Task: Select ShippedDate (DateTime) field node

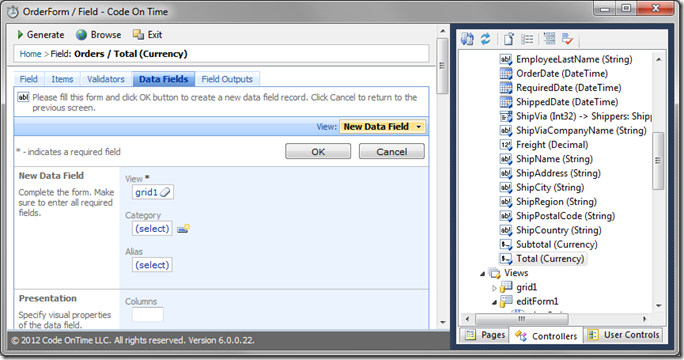Action: [x=567, y=102]
